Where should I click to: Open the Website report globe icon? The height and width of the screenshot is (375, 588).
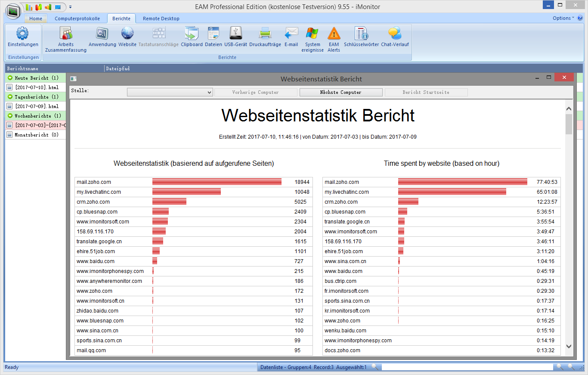[127, 34]
